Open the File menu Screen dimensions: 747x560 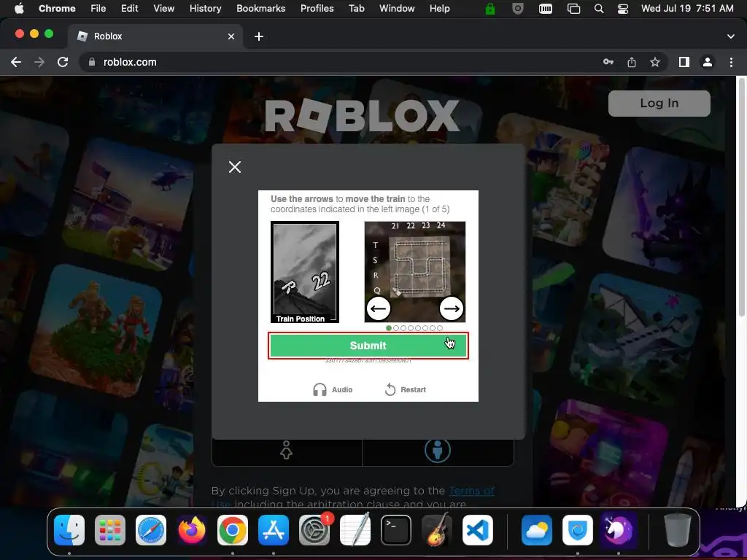pyautogui.click(x=98, y=9)
